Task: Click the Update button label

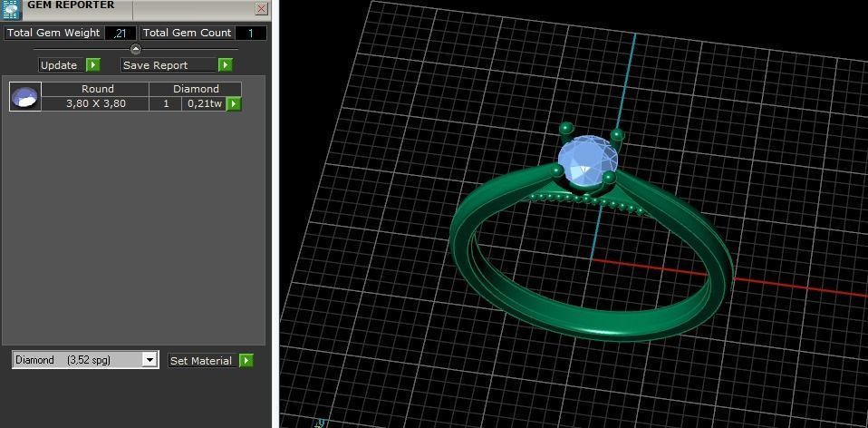Action: [61, 65]
